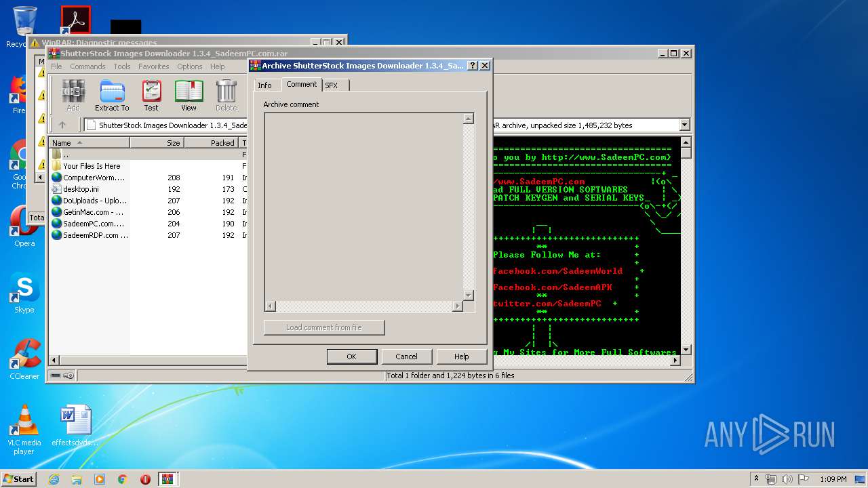
Task: Open the Commands menu
Action: tap(87, 66)
